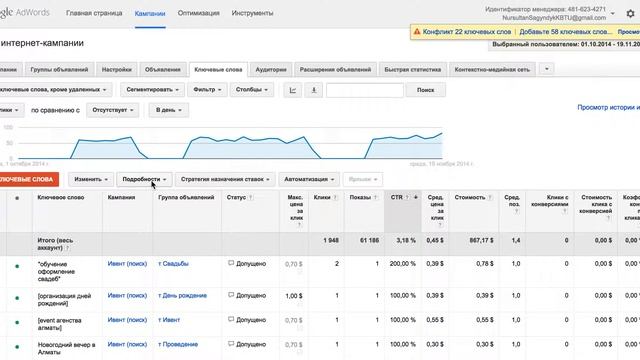
Task: Click status speech bubble in День рождения row
Action: [x=231, y=295]
